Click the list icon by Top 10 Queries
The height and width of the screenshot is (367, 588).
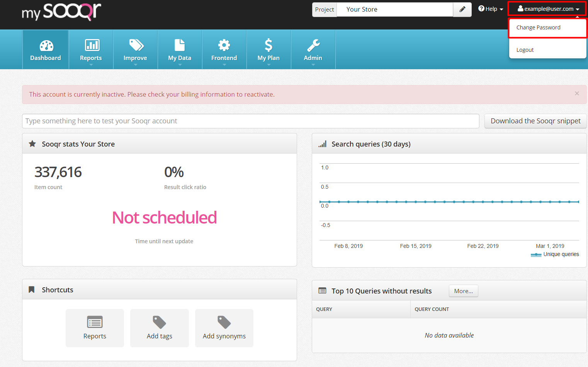tap(322, 290)
